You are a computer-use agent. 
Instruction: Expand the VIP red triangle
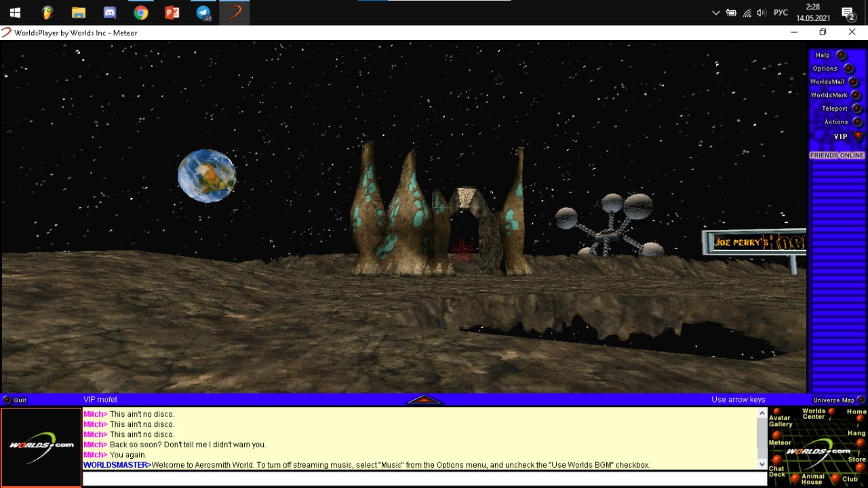pos(859,136)
